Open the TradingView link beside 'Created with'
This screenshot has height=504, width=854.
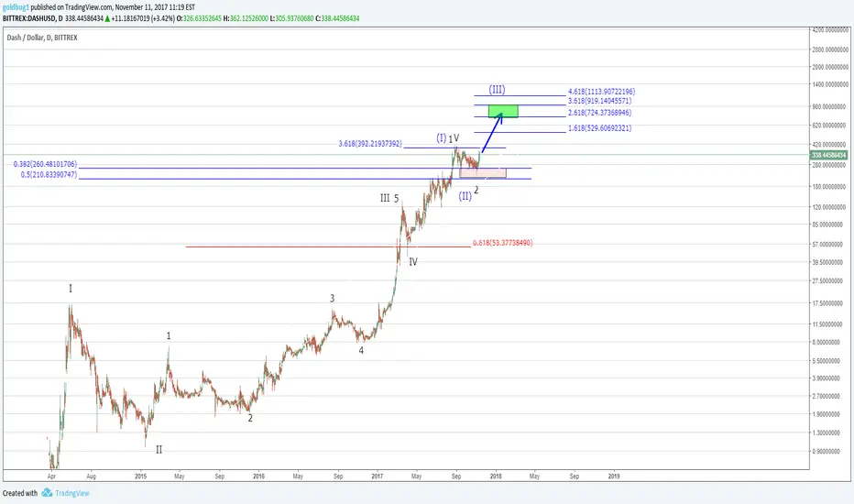[71, 493]
